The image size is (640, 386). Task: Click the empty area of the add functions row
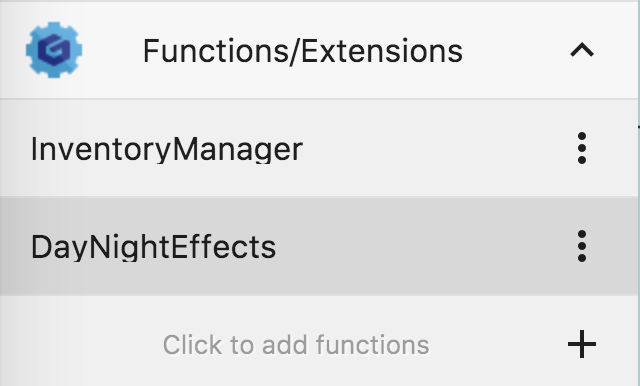click(82, 344)
